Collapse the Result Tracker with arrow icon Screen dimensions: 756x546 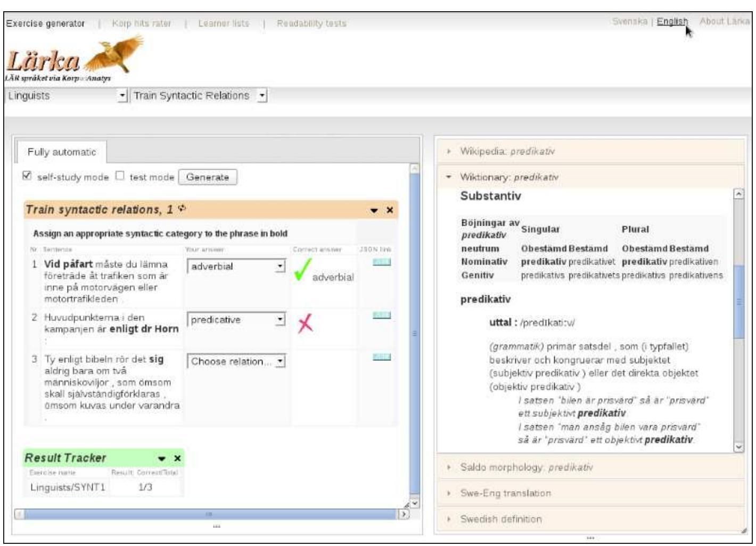click(162, 459)
